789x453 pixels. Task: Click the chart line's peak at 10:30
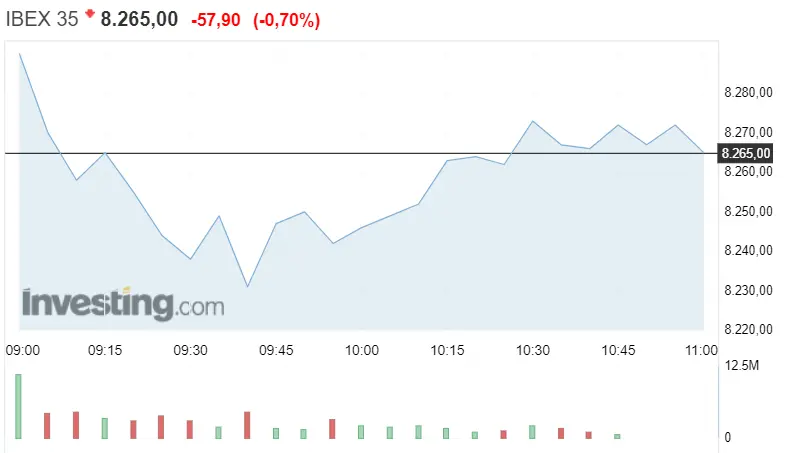pyautogui.click(x=533, y=121)
